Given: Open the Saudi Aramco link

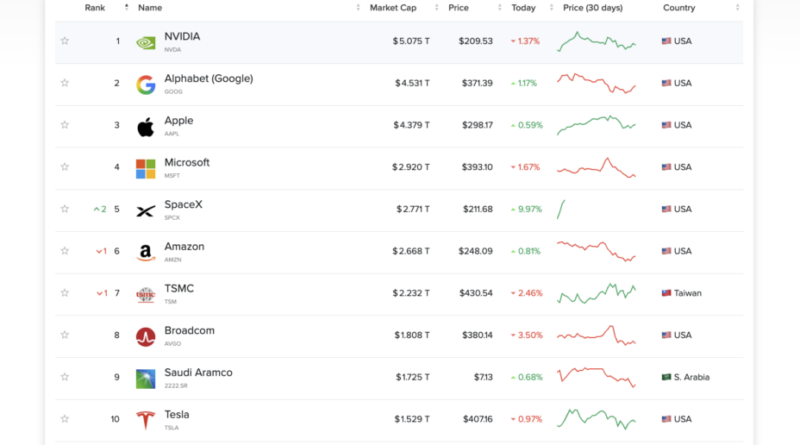Looking at the screenshot, I should pyautogui.click(x=198, y=373).
